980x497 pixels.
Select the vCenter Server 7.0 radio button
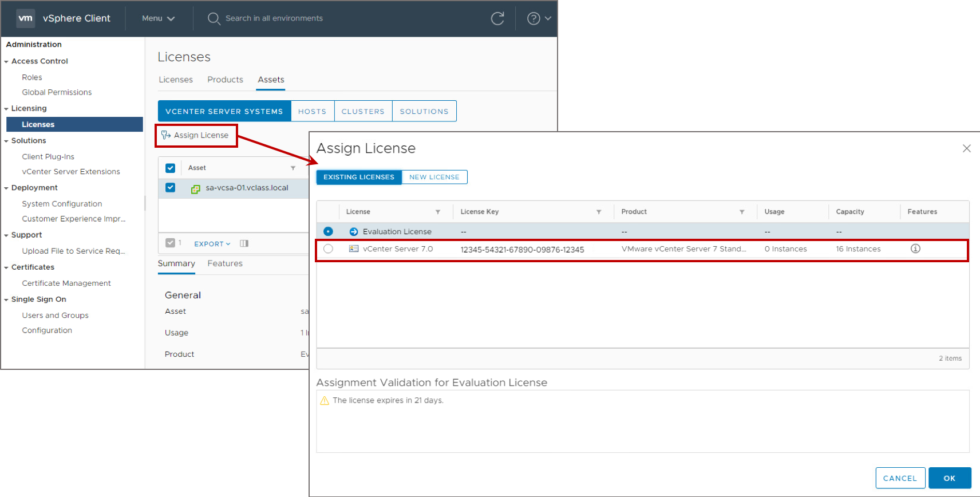pos(328,249)
